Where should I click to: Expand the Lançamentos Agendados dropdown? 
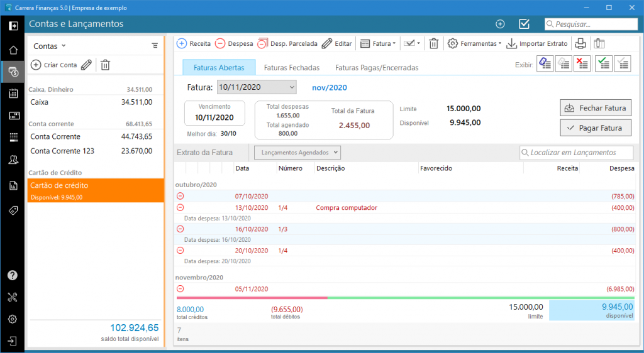(x=297, y=152)
